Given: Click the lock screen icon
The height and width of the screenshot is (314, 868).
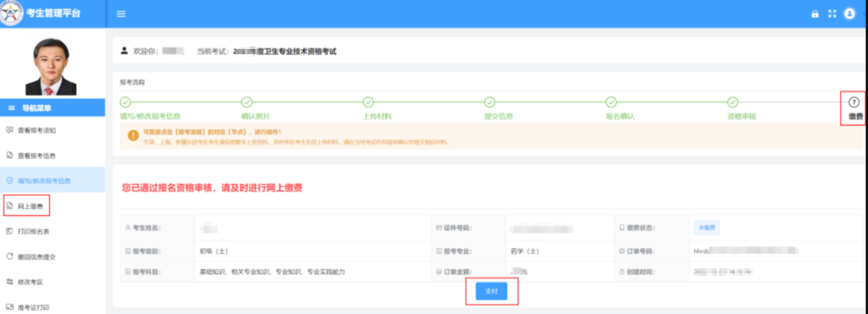Looking at the screenshot, I should 815,14.
